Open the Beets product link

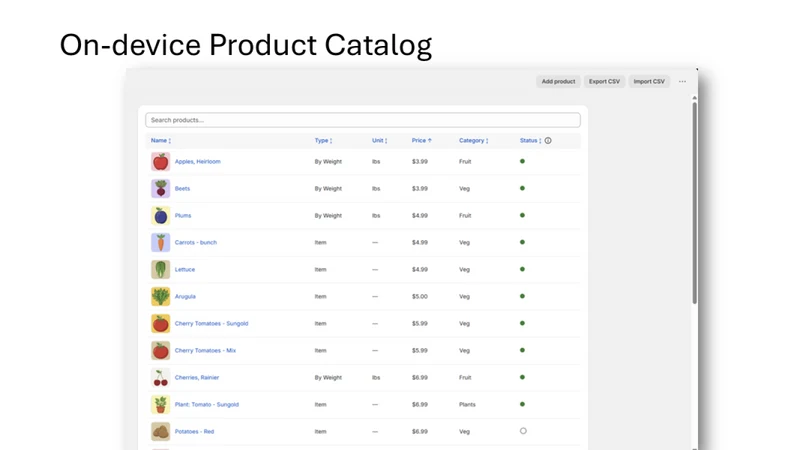[182, 189]
